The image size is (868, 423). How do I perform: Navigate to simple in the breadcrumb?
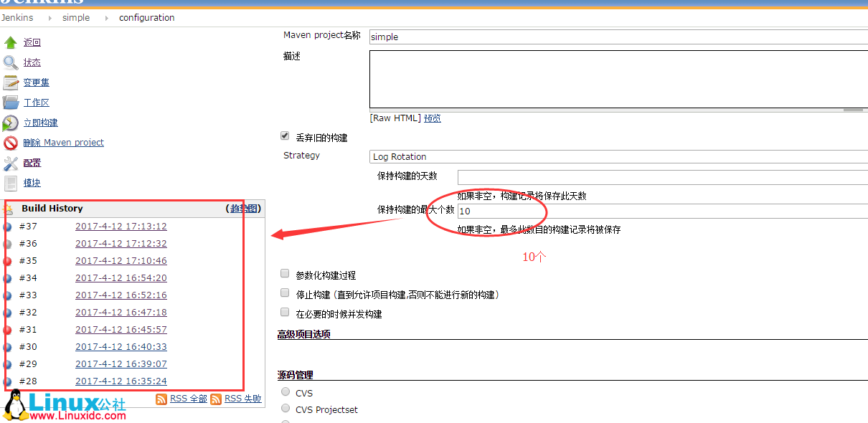click(75, 17)
